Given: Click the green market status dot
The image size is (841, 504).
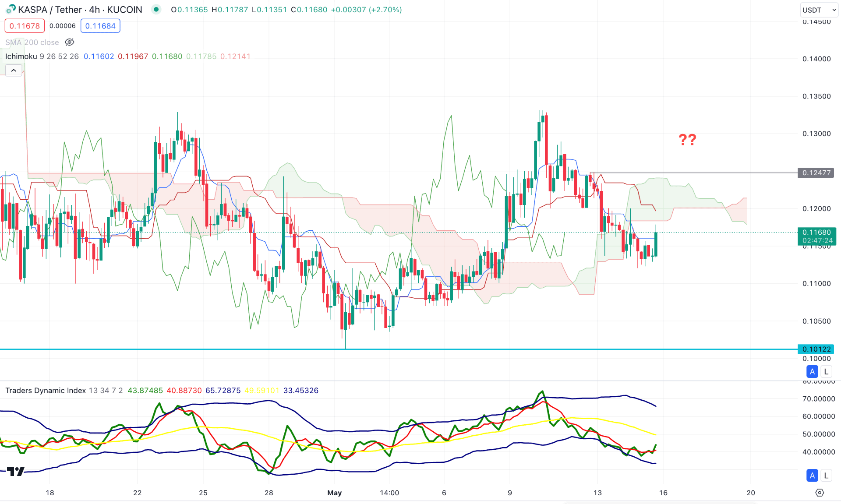Looking at the screenshot, I should tap(156, 9).
